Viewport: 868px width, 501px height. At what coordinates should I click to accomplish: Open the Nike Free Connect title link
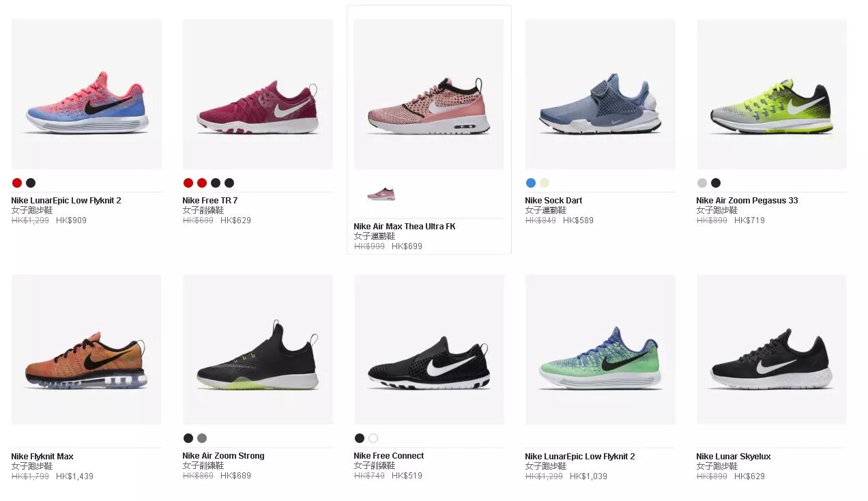tap(389, 456)
